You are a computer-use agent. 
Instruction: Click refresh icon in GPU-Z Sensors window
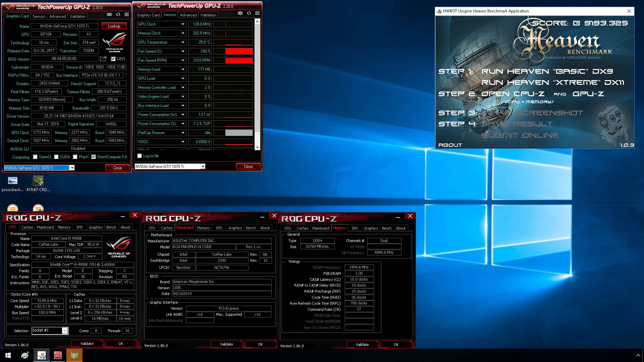coord(249,13)
